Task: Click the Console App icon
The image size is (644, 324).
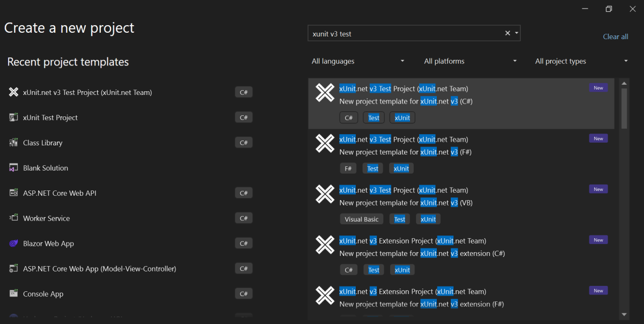Action: coord(14,294)
